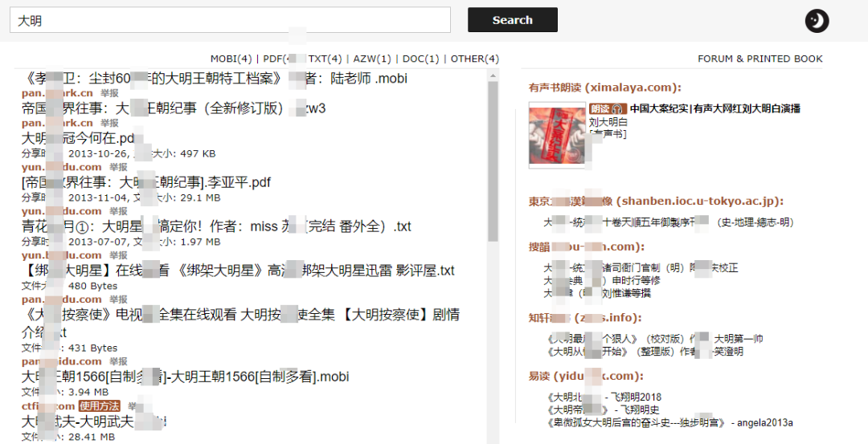868x444 pixels.
Task: Select the 28.41 MB size text
Action: point(91,437)
